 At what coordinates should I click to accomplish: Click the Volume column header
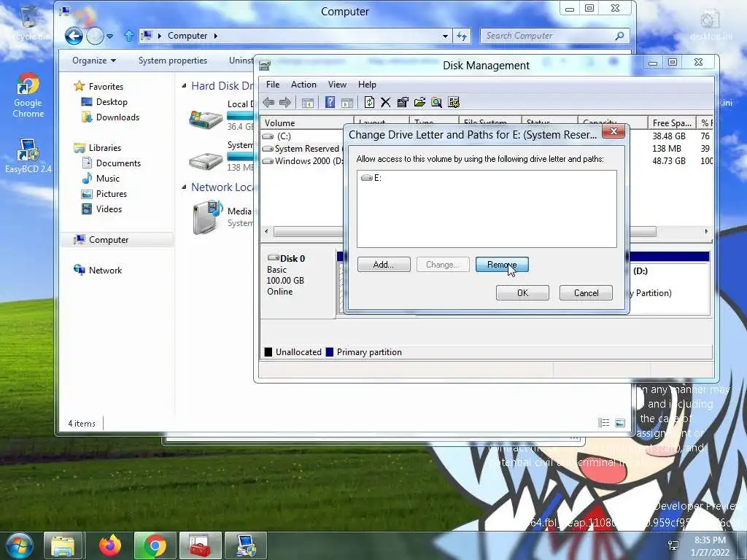307,122
